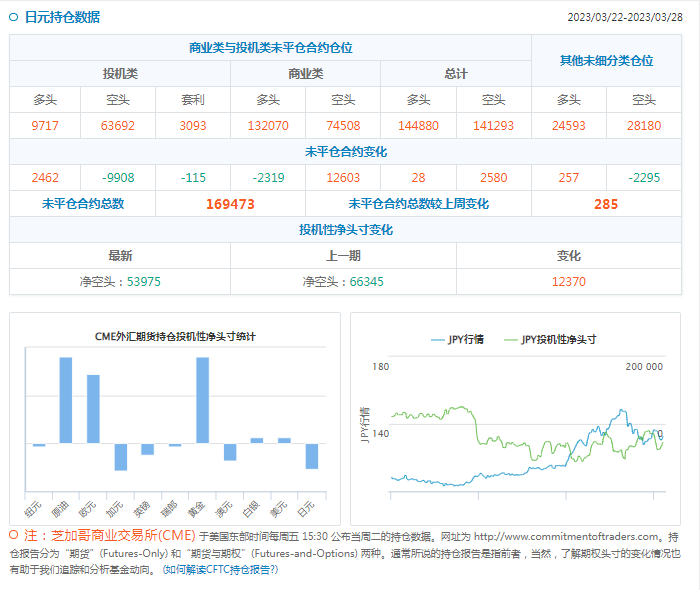Click the 日元 bar in the bar chart

(x=311, y=456)
